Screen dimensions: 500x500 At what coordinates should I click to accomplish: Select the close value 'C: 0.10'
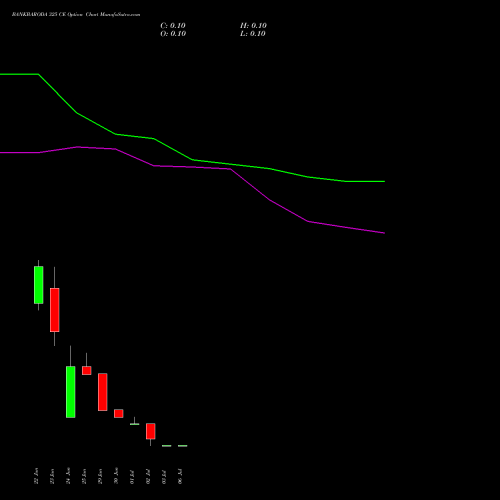click(x=173, y=26)
